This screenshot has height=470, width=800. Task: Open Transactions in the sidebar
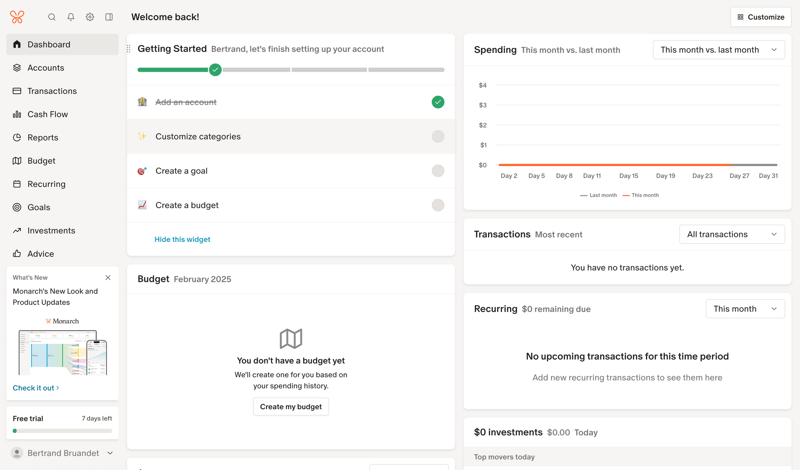pos(62,91)
